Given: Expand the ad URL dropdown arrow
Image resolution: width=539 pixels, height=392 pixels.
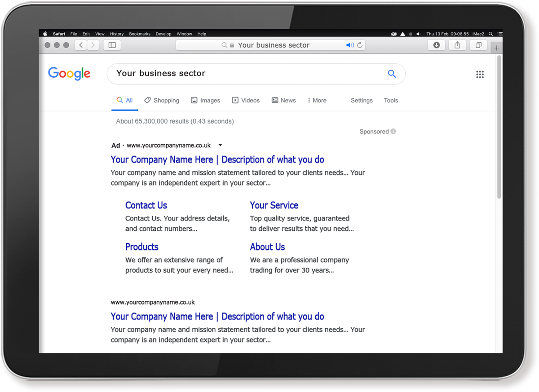Looking at the screenshot, I should pyautogui.click(x=220, y=145).
